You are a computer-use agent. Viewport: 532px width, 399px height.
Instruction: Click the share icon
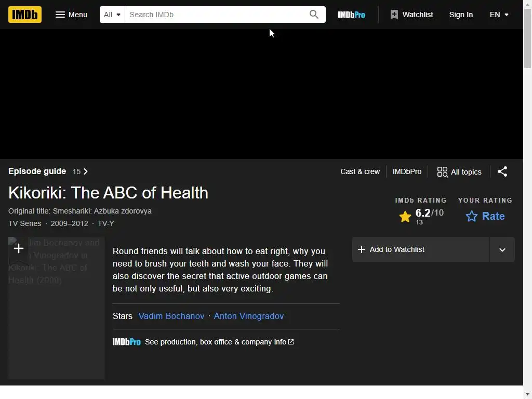[502, 171]
